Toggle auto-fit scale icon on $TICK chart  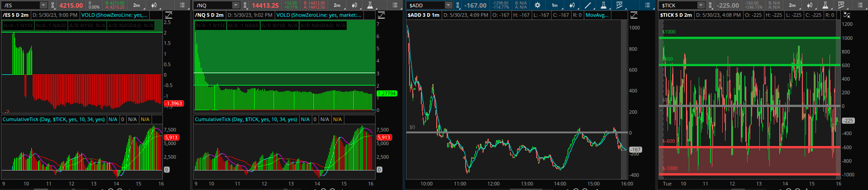(847, 15)
